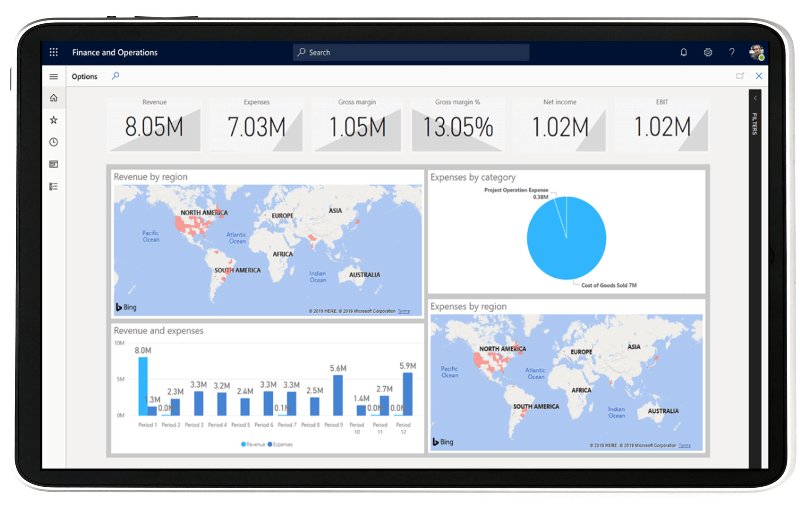This screenshot has width=812, height=507.
Task: Click the Revenue and expenses title
Action: click(x=158, y=331)
